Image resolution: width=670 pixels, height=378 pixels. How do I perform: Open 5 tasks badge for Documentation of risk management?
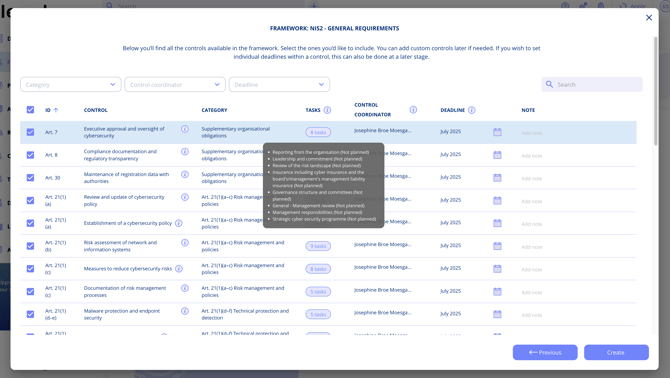tap(318, 292)
